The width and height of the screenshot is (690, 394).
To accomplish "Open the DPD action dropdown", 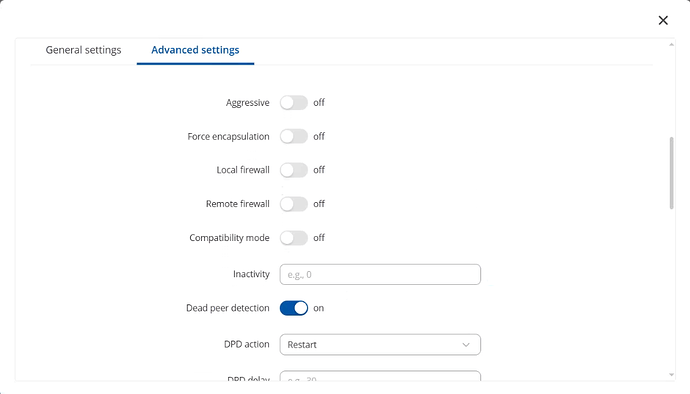I will click(x=380, y=345).
